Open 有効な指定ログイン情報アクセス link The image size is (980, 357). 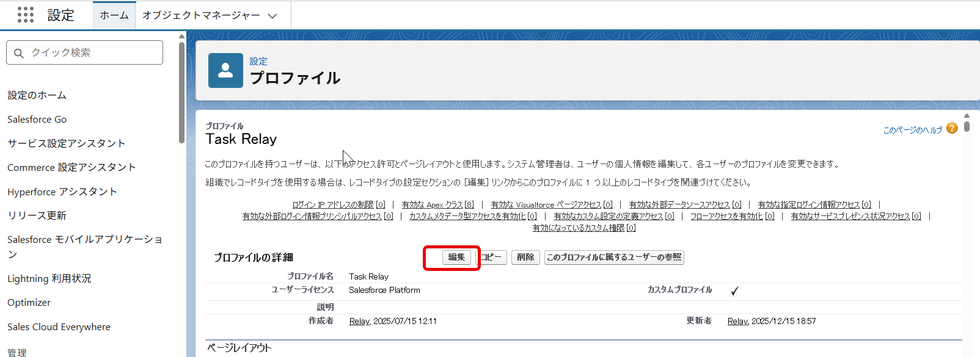(x=814, y=204)
